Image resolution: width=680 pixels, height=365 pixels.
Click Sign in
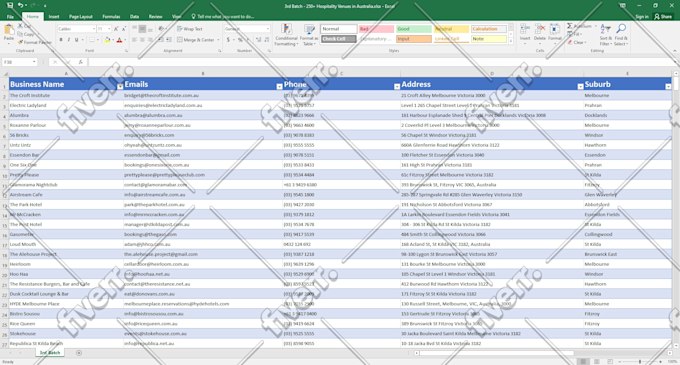pyautogui.click(x=642, y=16)
